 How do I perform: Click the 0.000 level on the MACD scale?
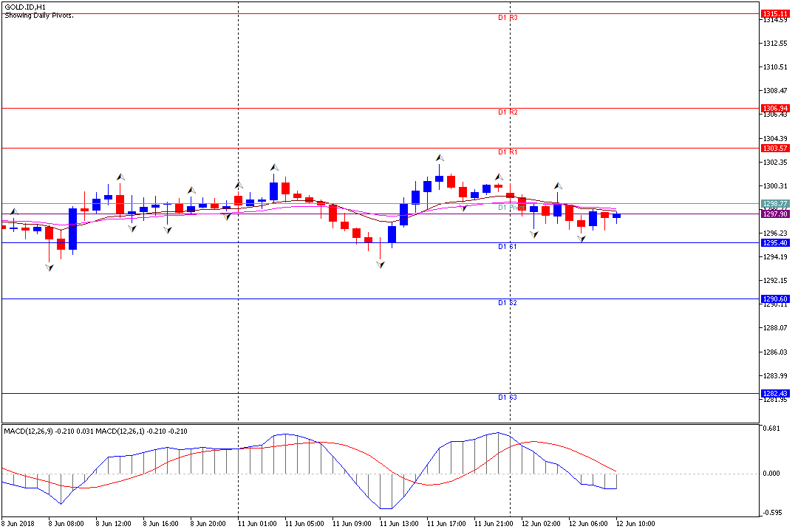point(773,474)
